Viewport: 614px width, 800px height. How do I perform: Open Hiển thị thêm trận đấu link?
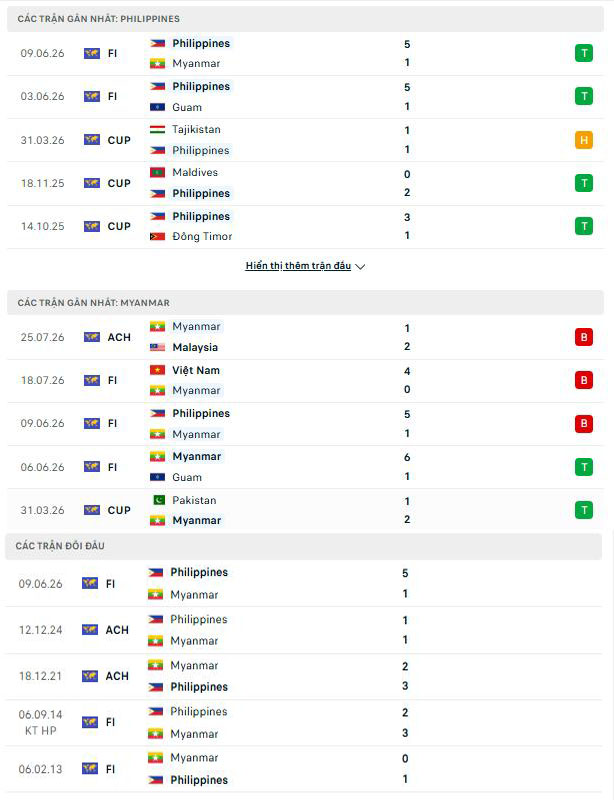click(x=298, y=266)
